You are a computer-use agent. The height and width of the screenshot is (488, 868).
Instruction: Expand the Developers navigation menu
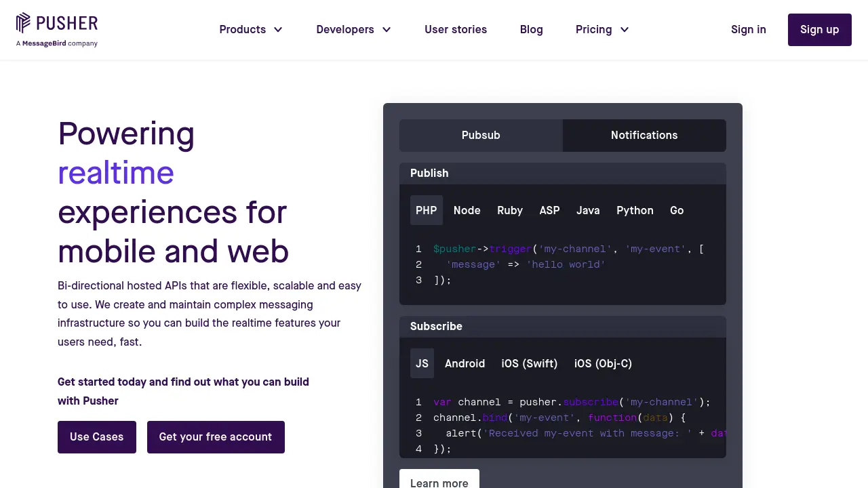coord(353,29)
